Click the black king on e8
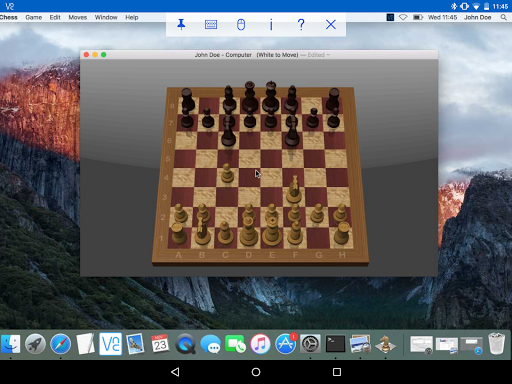This screenshot has height=384, width=512. tap(271, 97)
